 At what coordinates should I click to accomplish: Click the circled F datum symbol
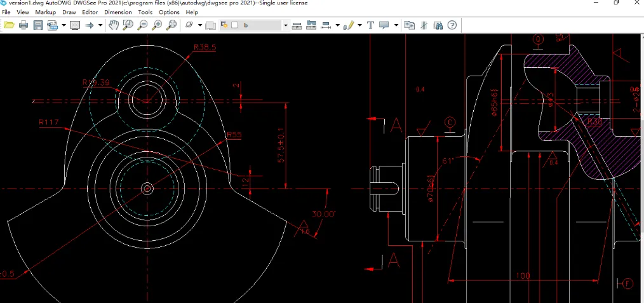point(627,283)
